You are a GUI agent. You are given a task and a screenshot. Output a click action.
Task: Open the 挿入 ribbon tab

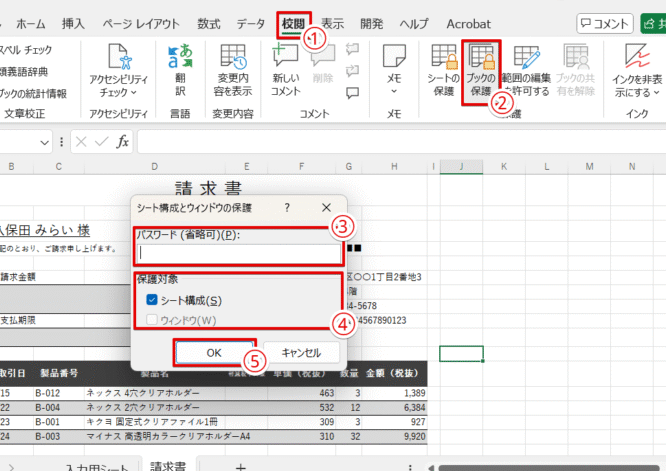(73, 24)
